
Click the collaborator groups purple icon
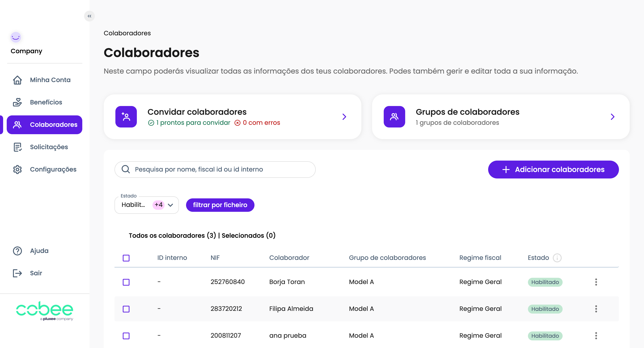[x=394, y=117]
